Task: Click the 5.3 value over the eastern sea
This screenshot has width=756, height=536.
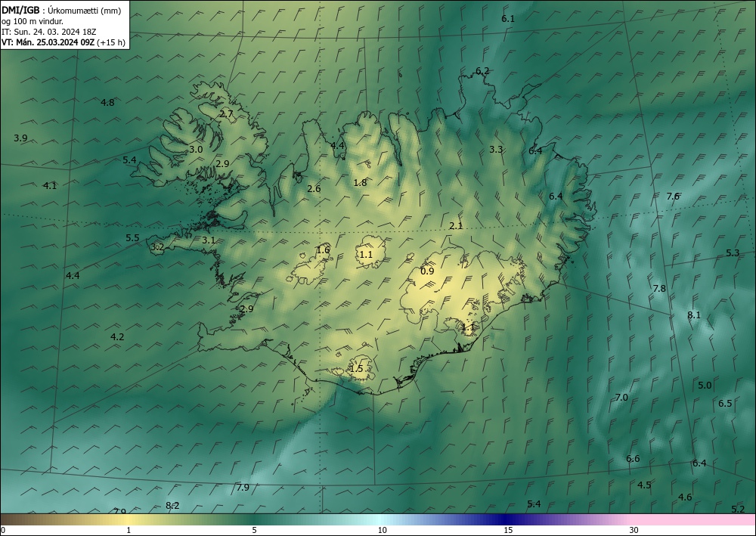Action: (x=733, y=253)
